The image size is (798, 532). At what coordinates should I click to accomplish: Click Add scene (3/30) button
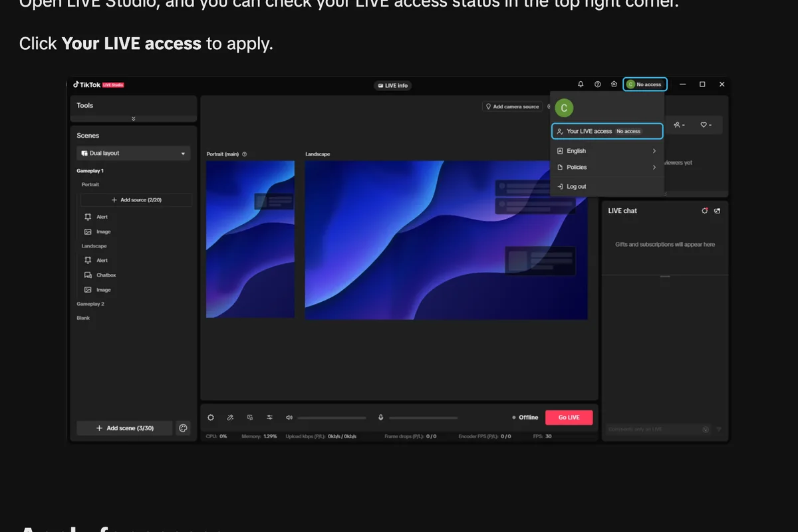pyautogui.click(x=124, y=428)
